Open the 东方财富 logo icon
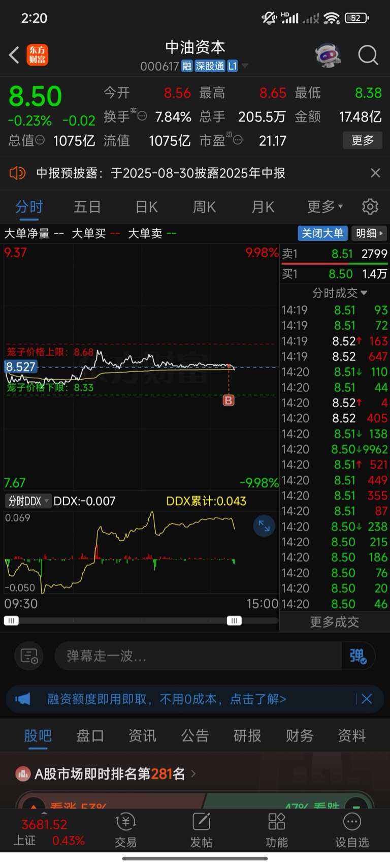Viewport: 390px width, 868px height. click(x=38, y=55)
